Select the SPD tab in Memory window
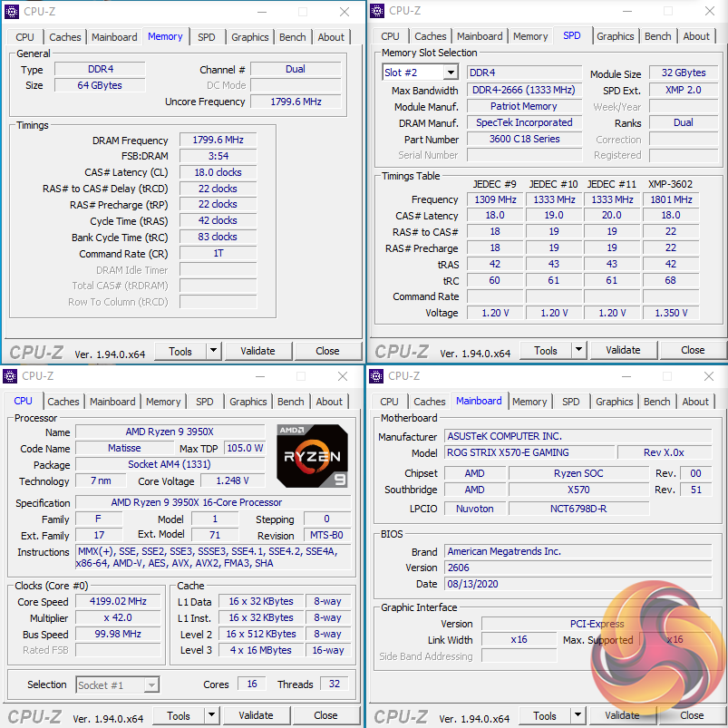The image size is (728, 728). point(207,37)
